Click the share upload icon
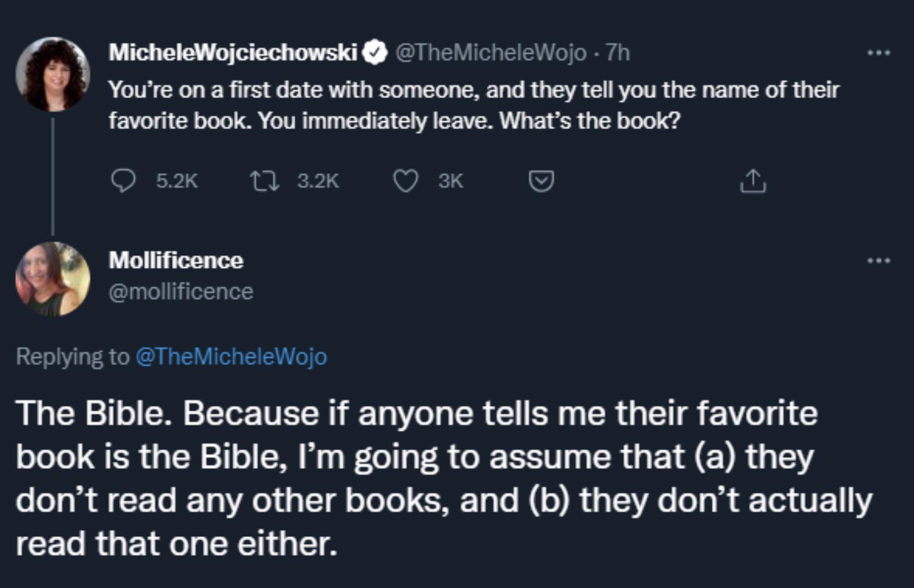 (x=753, y=181)
